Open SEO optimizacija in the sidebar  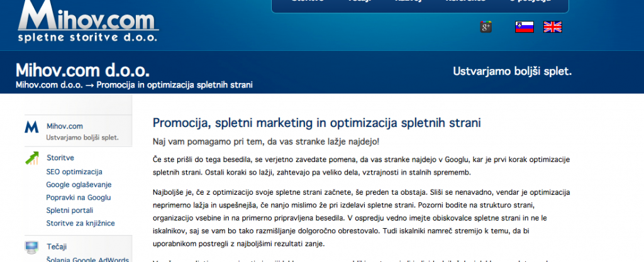(74, 172)
